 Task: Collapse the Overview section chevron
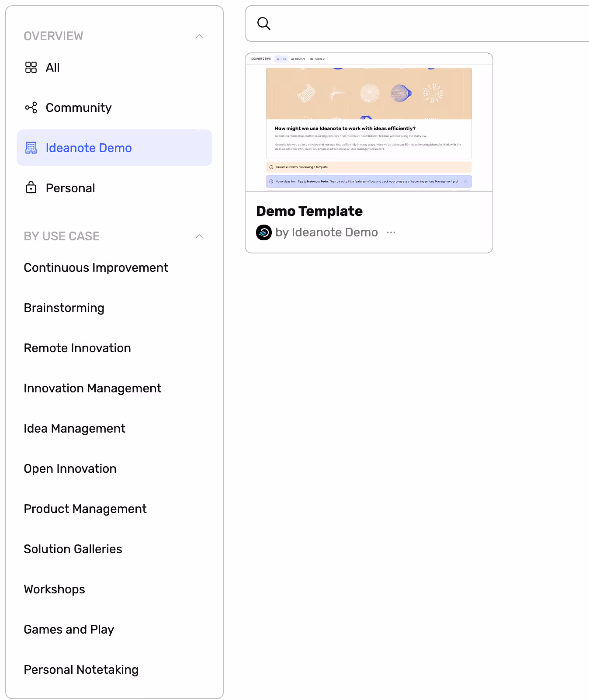(x=199, y=36)
